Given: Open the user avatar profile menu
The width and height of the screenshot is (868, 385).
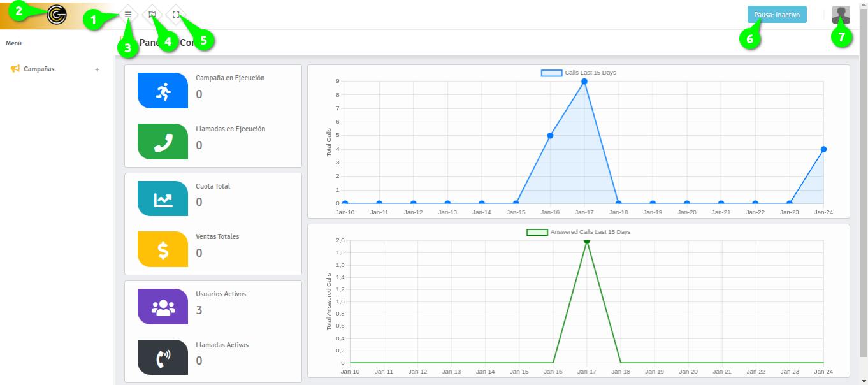Looking at the screenshot, I should pos(841,15).
